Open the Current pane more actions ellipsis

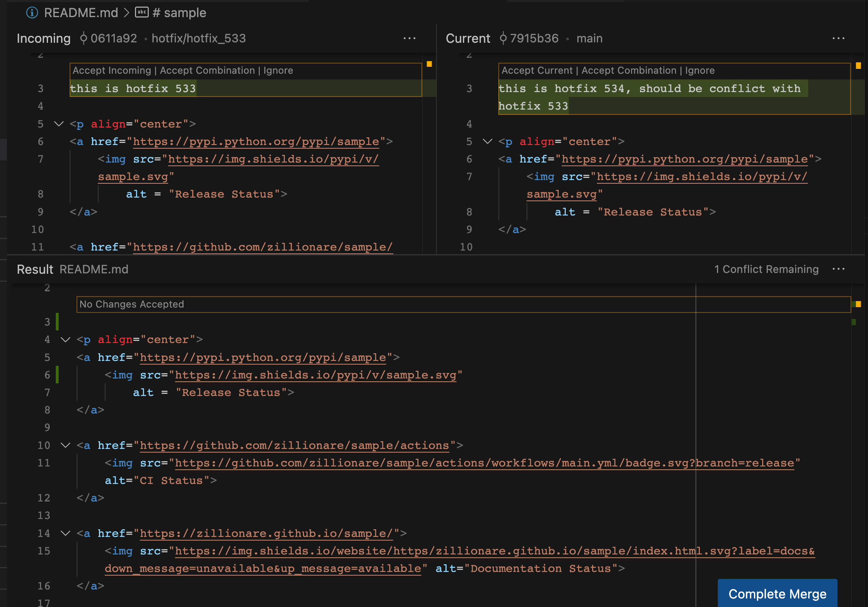pos(838,38)
